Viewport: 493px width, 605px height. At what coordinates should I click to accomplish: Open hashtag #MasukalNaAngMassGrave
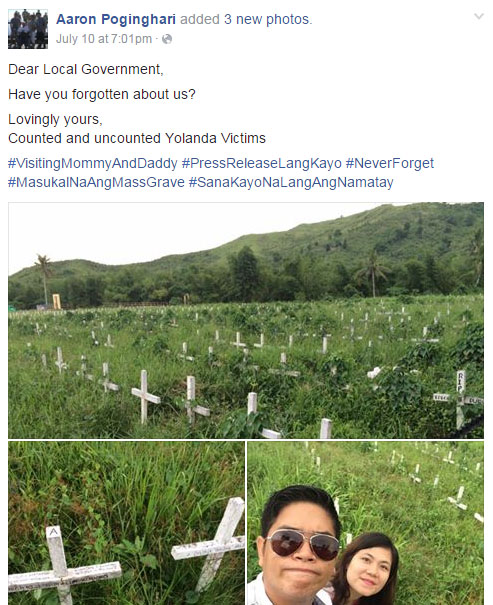pos(96,182)
